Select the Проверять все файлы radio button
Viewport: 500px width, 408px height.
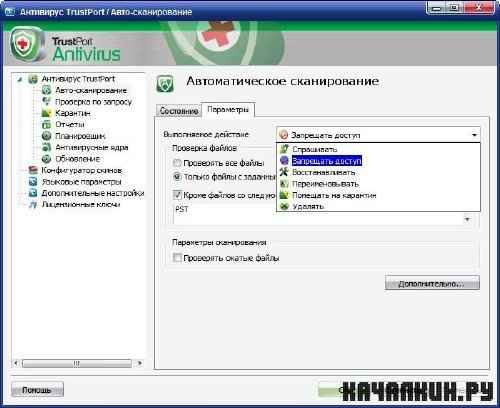[177, 163]
